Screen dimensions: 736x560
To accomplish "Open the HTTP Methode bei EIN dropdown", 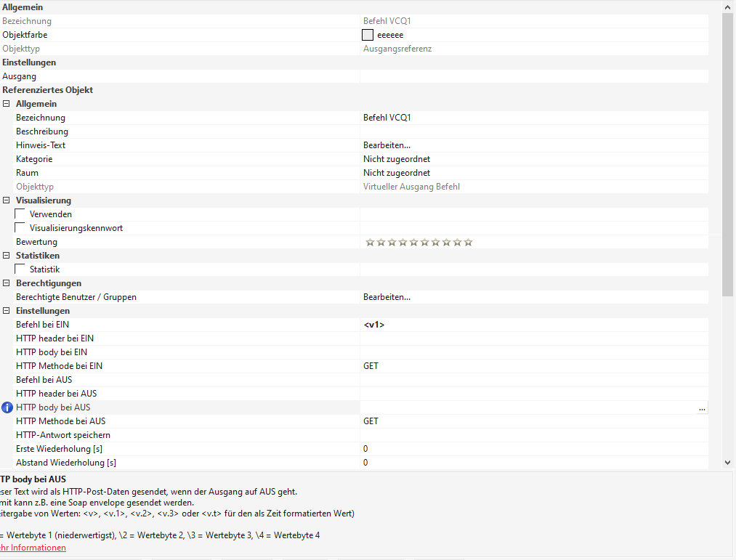I will (533, 366).
